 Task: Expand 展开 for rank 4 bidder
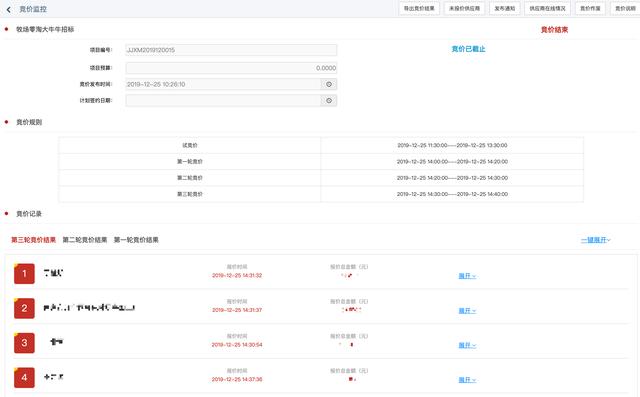(467, 380)
